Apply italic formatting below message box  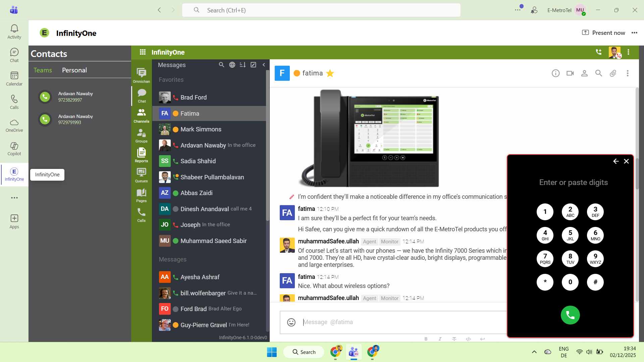(440, 339)
